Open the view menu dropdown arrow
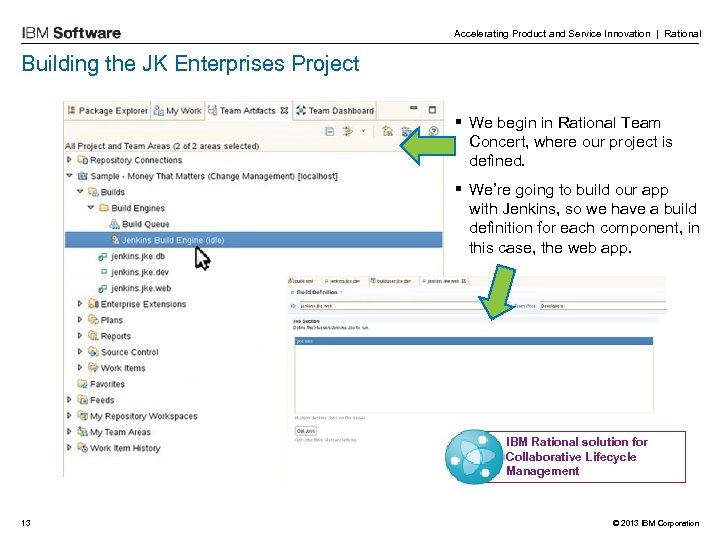 (363, 131)
